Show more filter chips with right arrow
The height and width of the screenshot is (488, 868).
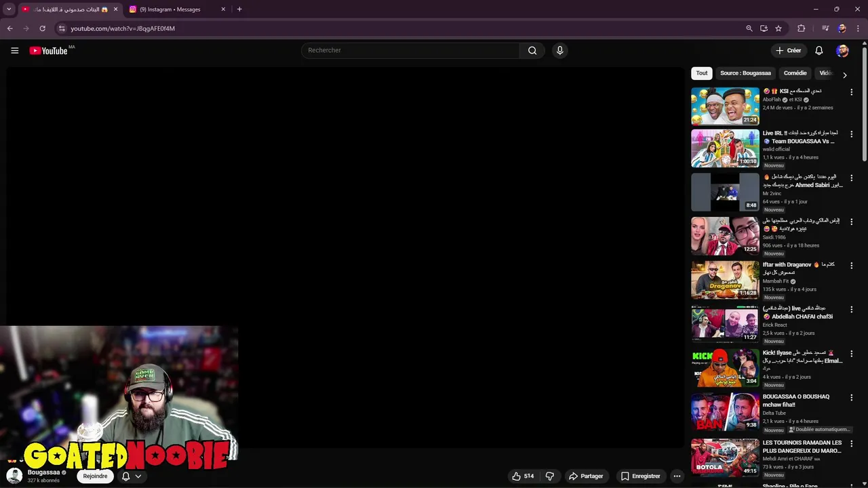coord(844,75)
